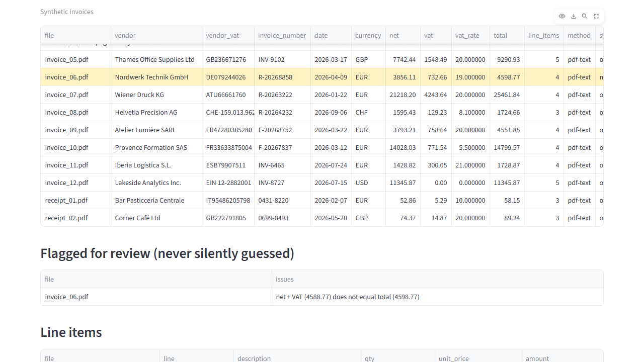Download table as CSV icon

point(574,16)
